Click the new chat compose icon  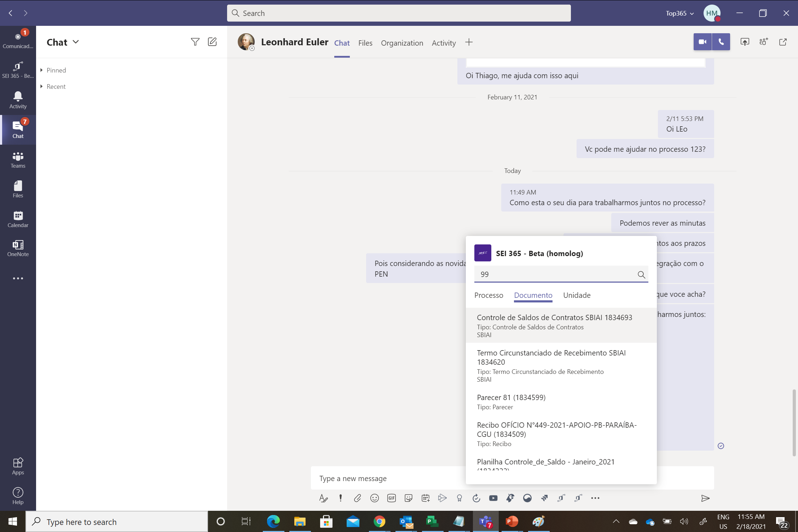point(212,42)
